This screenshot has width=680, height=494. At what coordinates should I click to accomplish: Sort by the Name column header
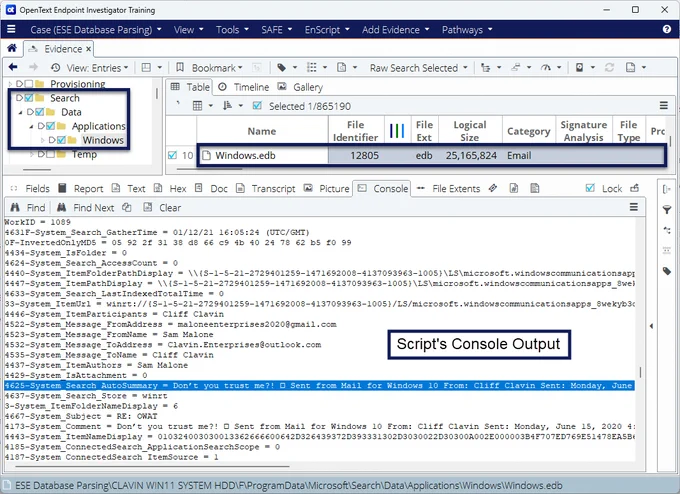pyautogui.click(x=262, y=131)
